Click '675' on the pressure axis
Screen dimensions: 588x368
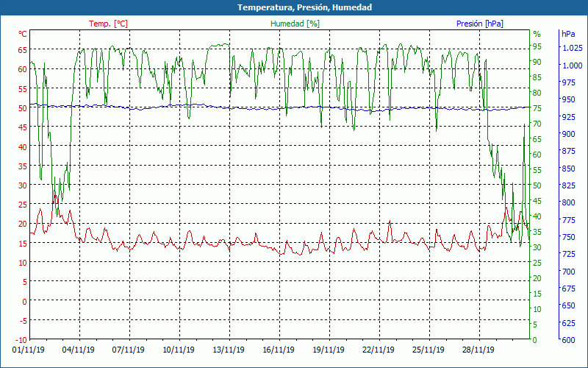point(569,289)
